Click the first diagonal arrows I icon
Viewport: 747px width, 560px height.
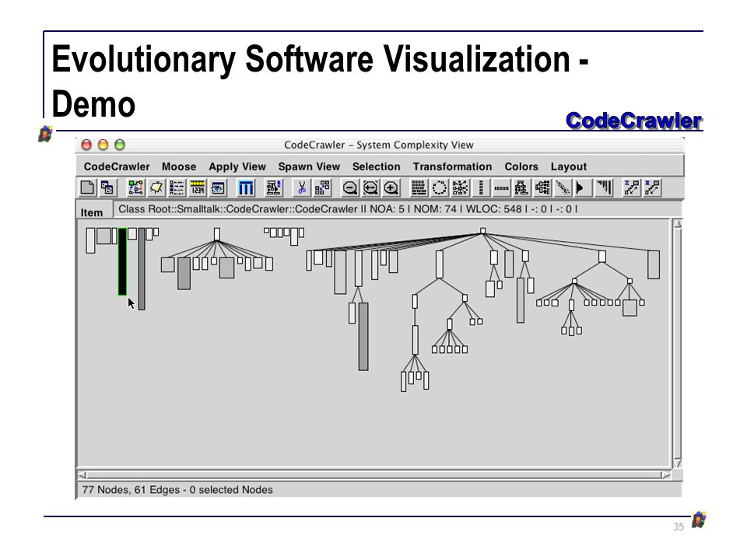click(632, 187)
